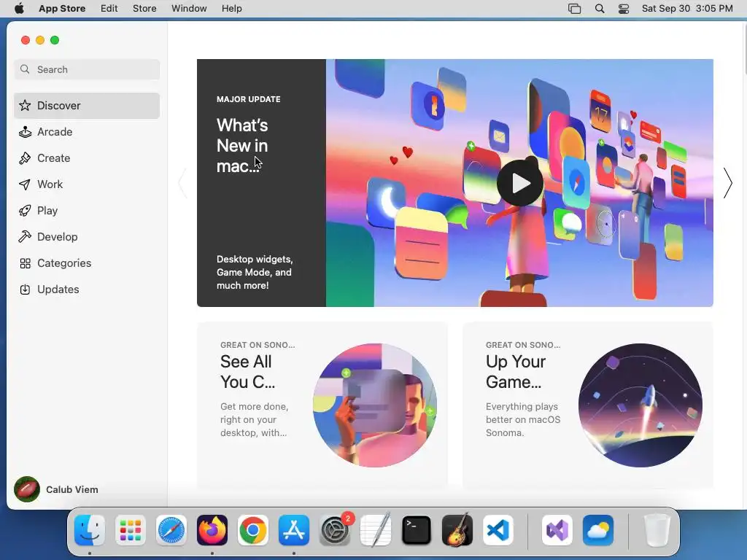Screen dimensions: 747x560
Task: Open the Discover section in sidebar
Action: pos(87,106)
